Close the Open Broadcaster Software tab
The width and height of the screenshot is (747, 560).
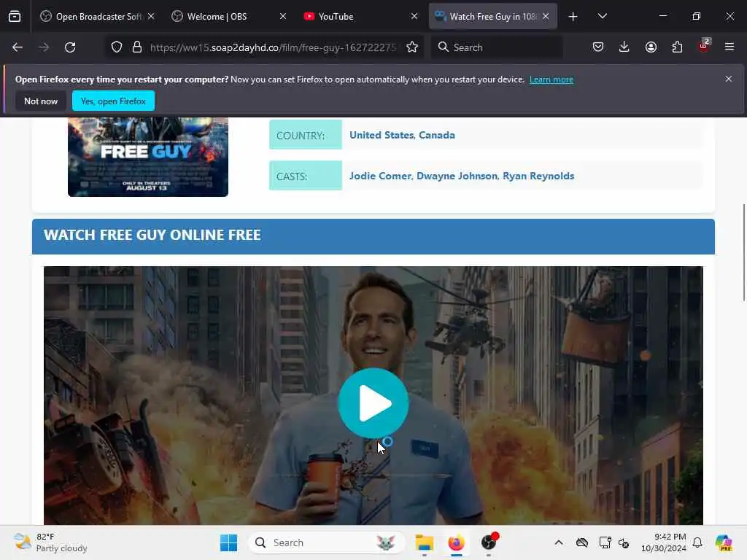pyautogui.click(x=151, y=16)
